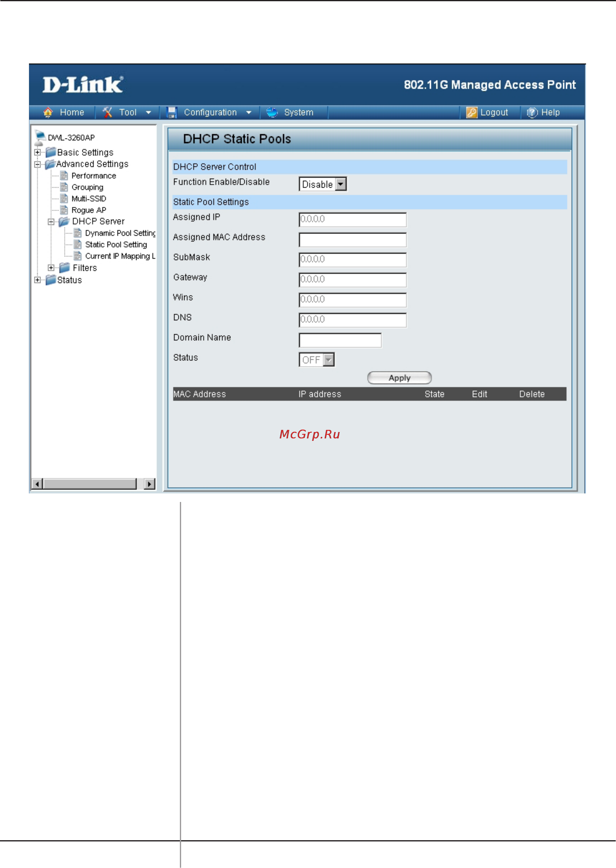Click the Domain Name field

pyautogui.click(x=340, y=340)
